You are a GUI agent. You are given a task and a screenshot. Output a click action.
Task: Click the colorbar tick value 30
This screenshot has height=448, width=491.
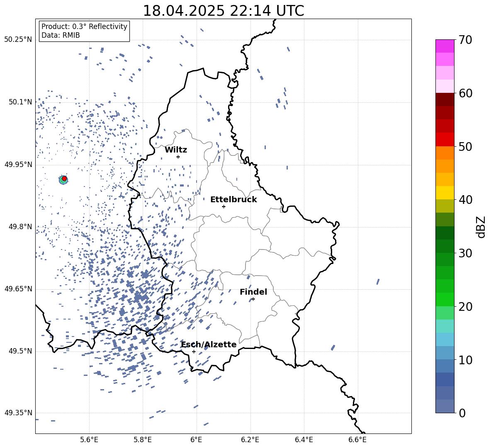pos(465,253)
